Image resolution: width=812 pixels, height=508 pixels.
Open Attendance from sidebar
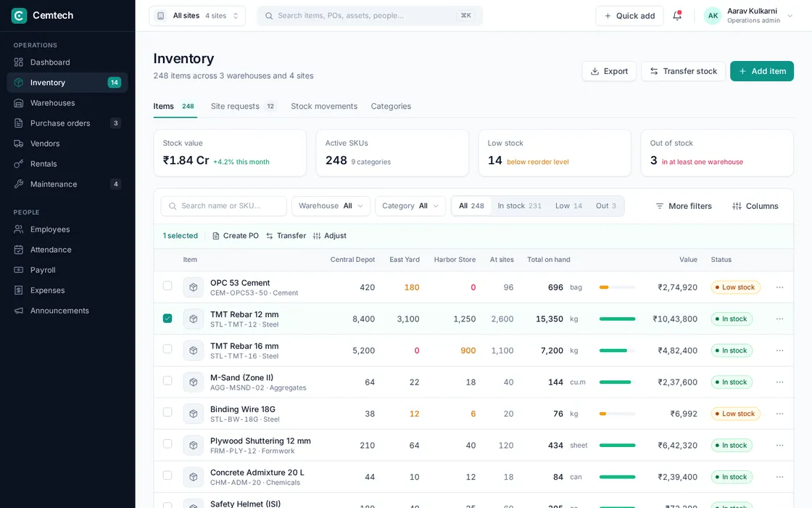coord(67,250)
